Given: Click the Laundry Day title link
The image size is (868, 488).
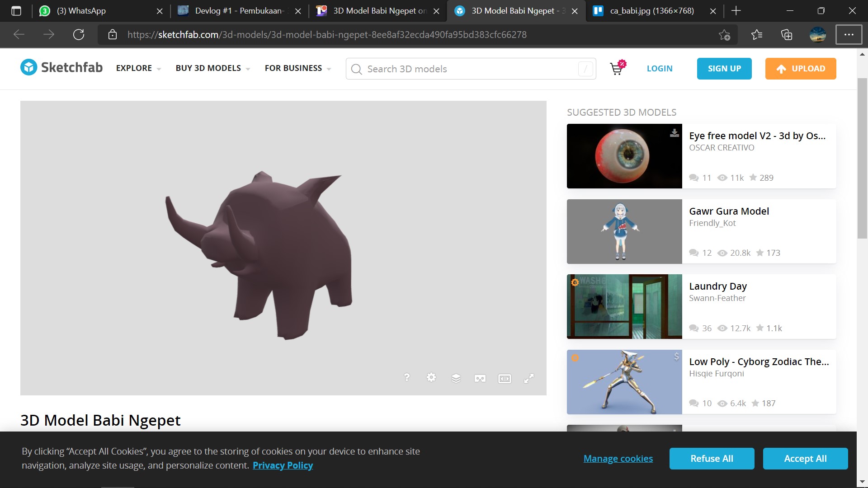Looking at the screenshot, I should tap(718, 286).
